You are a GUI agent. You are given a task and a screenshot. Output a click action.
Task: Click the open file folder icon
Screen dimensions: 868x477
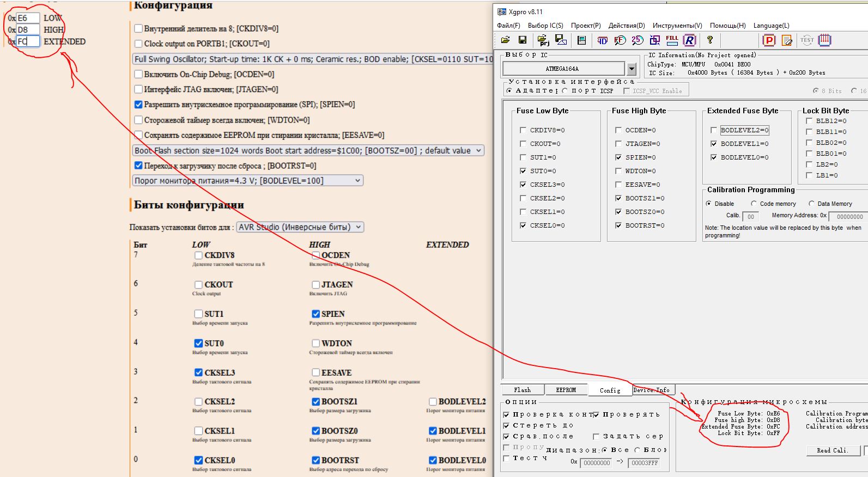[505, 40]
